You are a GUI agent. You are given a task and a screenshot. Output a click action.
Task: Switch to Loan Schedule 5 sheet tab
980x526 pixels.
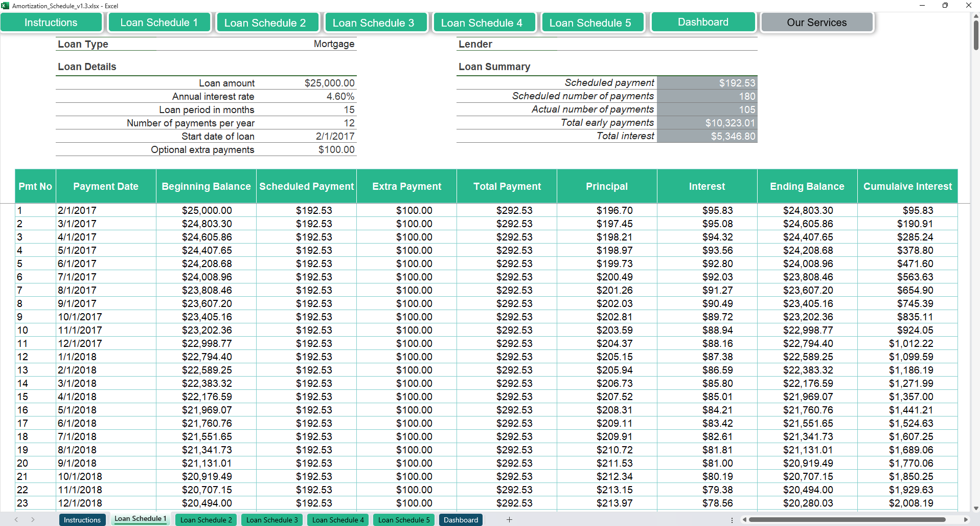click(404, 520)
